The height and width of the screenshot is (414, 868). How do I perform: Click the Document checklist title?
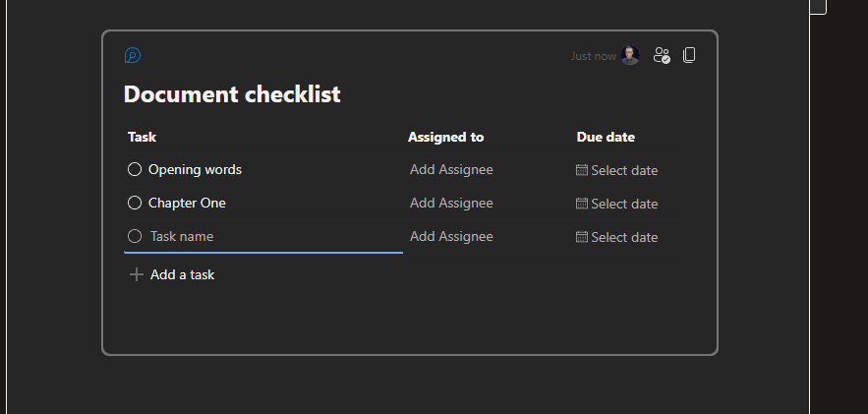click(x=232, y=94)
